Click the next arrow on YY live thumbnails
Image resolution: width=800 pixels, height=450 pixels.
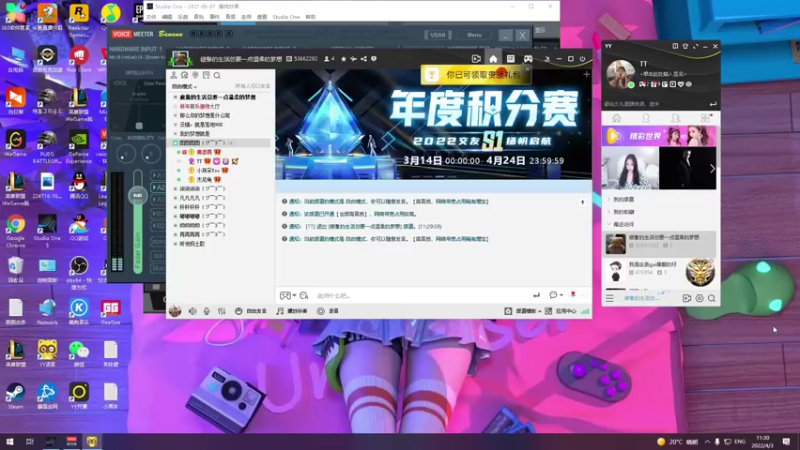click(x=712, y=168)
